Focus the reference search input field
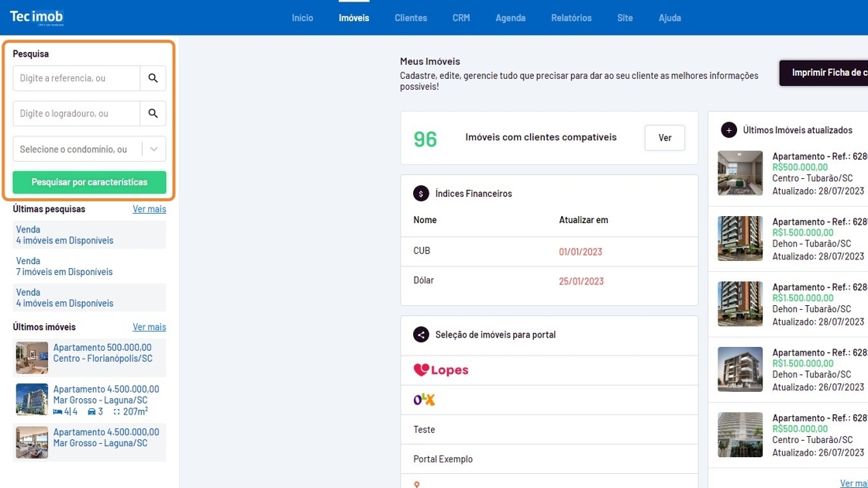 point(76,78)
